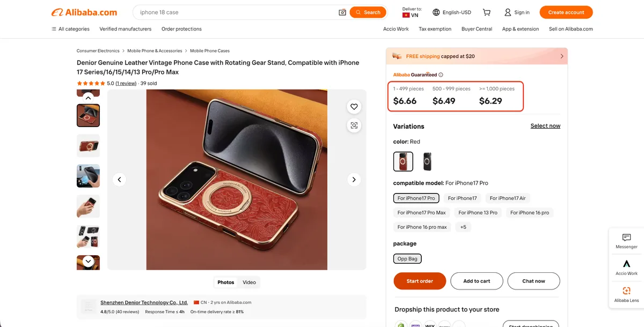Open the shopping cart icon

486,12
